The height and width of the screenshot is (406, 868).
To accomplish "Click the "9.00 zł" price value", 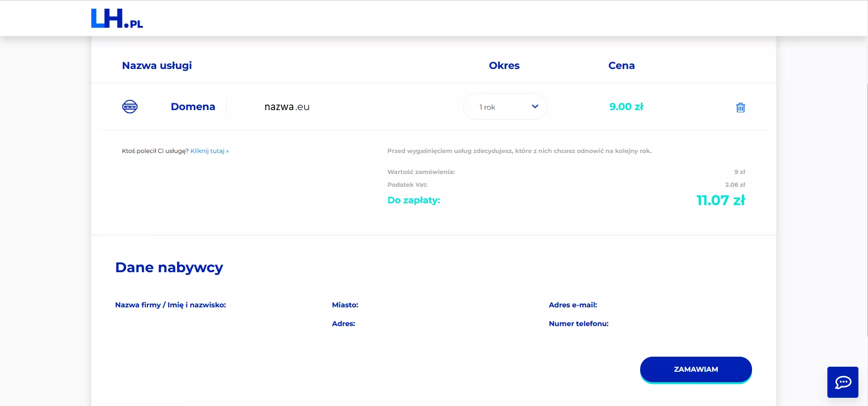I will [626, 106].
